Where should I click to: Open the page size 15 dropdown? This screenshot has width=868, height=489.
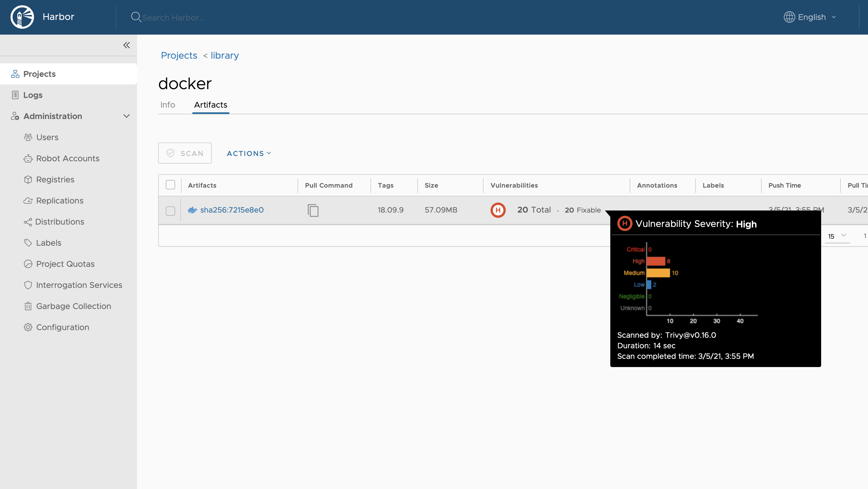(x=836, y=236)
